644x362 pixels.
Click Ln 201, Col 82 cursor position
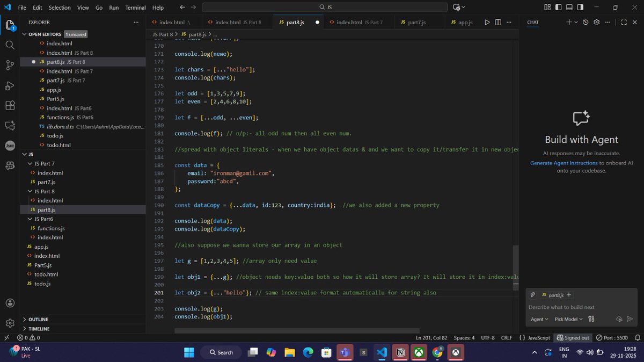[431, 338]
